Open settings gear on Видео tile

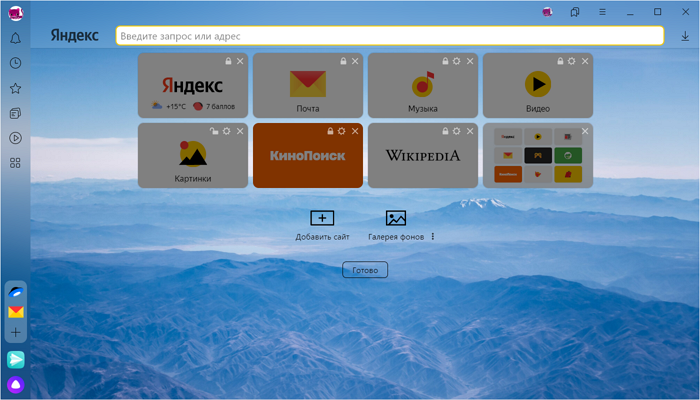point(571,61)
